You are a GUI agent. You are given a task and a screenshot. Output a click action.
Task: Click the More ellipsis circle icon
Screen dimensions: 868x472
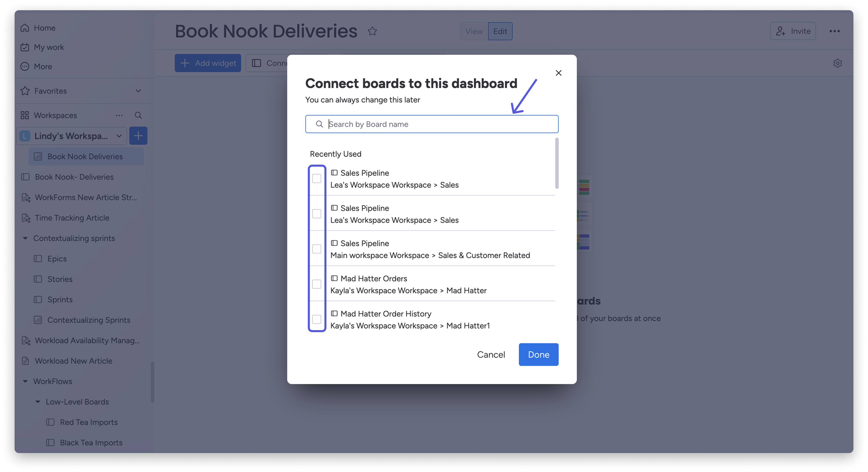(x=24, y=66)
